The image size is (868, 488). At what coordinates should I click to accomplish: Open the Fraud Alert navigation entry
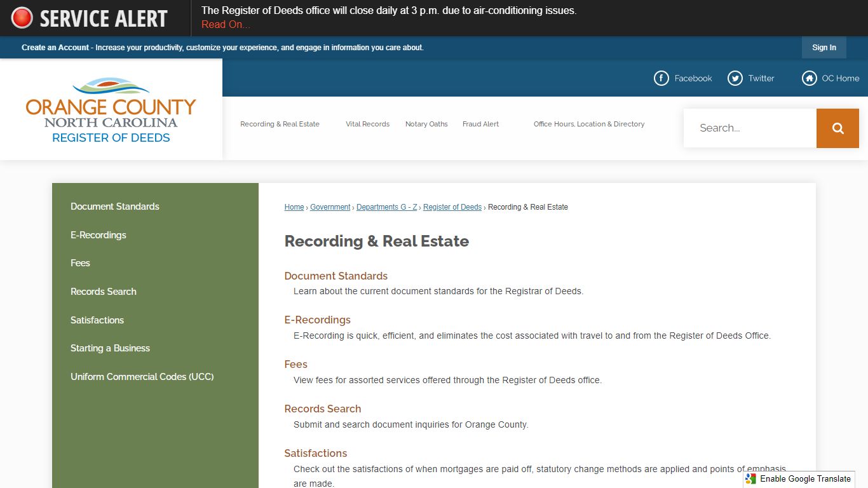click(x=480, y=124)
